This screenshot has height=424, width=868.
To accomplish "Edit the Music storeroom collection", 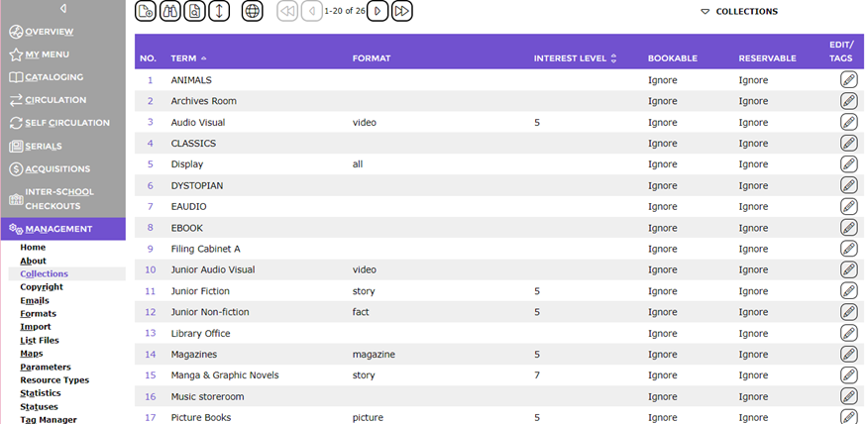I will tap(848, 396).
